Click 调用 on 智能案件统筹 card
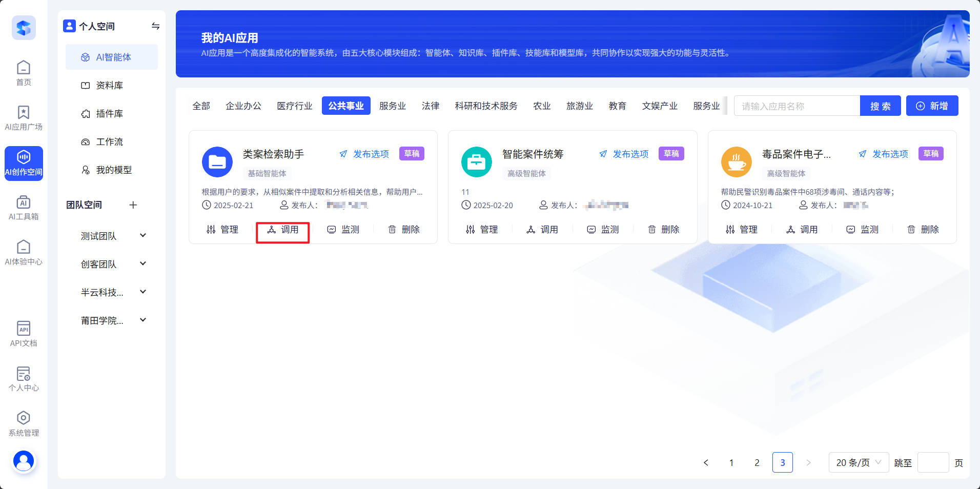This screenshot has width=980, height=489. [542, 230]
